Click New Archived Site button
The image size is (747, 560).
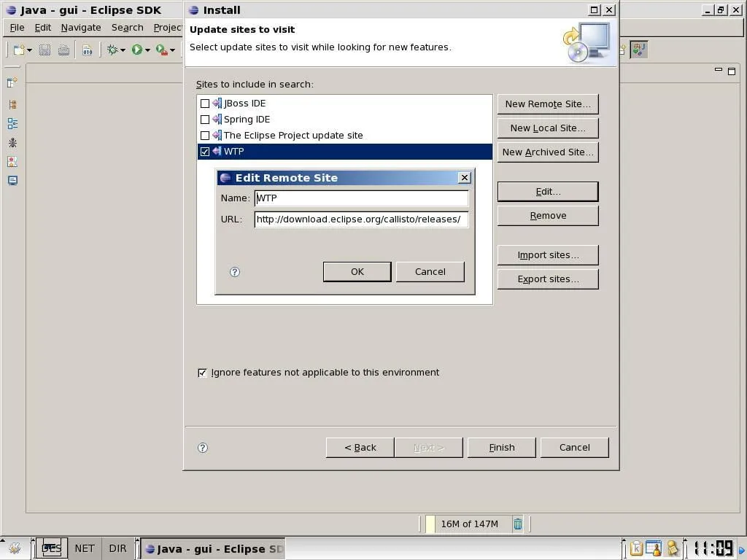click(548, 152)
